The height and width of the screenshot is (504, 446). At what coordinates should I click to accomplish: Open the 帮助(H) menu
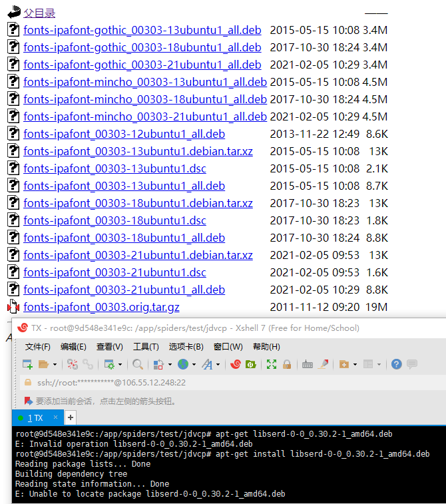pyautogui.click(x=266, y=346)
